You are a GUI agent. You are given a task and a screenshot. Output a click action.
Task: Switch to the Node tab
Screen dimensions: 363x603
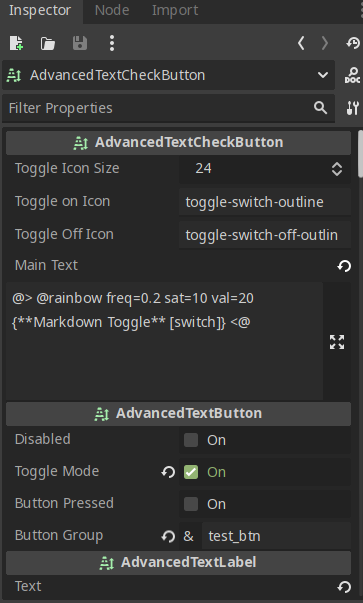tap(112, 10)
